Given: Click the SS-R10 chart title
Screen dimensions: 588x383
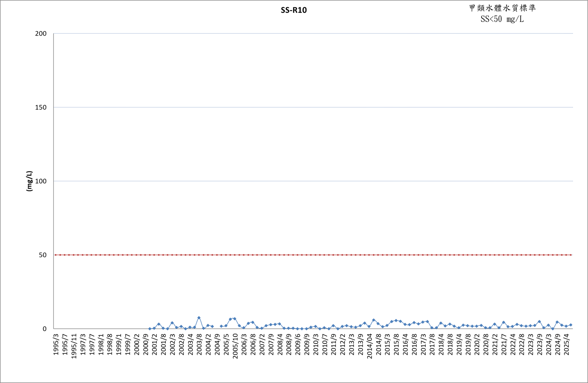Looking at the screenshot, I should 294,10.
